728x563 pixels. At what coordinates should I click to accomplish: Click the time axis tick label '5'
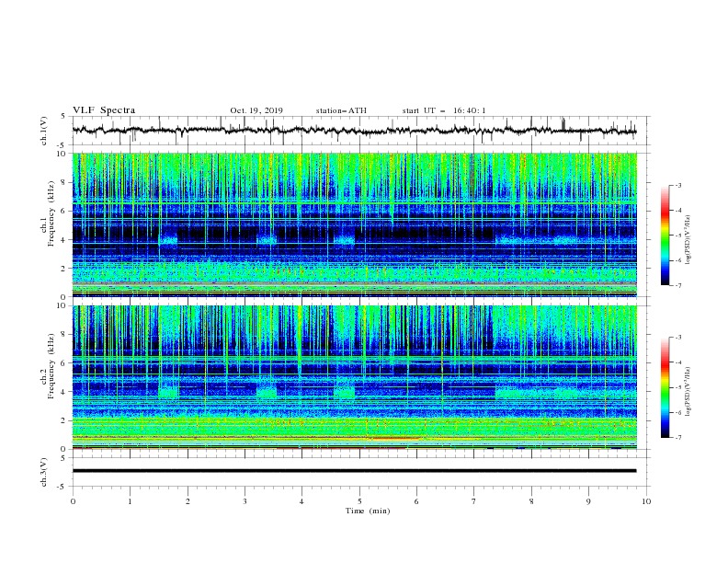tap(359, 501)
